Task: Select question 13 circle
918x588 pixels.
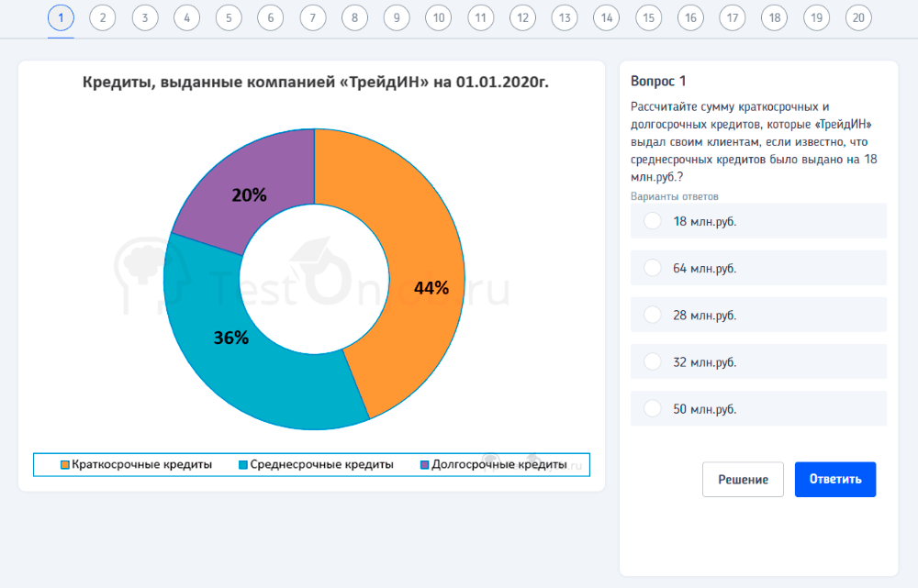Action: pyautogui.click(x=565, y=17)
